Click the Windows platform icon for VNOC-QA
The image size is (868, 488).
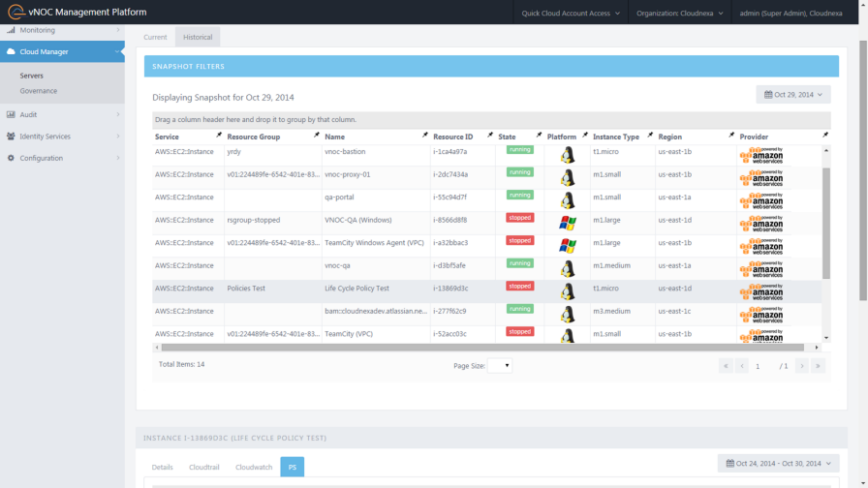click(x=568, y=222)
